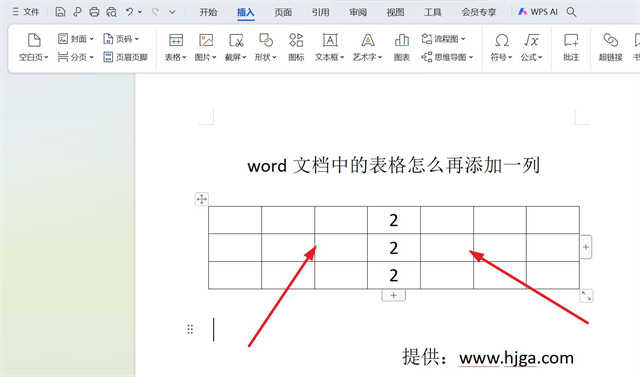Click the table move handle cross icon
The height and width of the screenshot is (377, 640).
tap(202, 199)
